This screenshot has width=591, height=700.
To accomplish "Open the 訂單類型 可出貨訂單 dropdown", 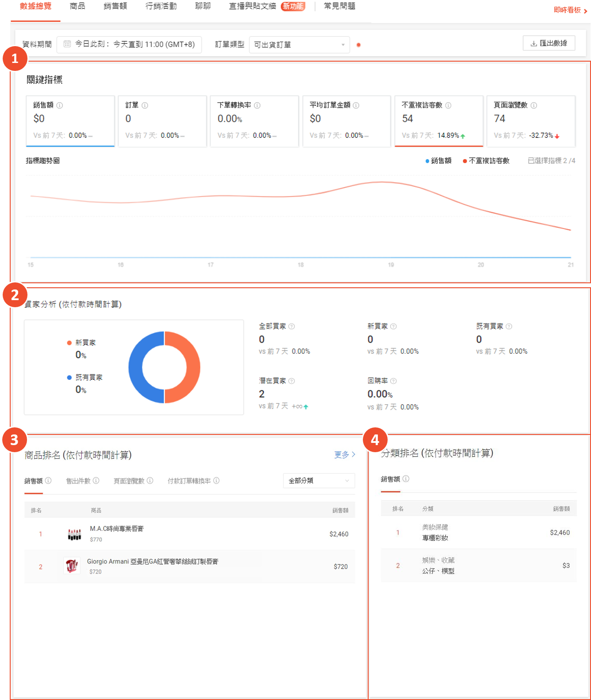I will click(299, 45).
